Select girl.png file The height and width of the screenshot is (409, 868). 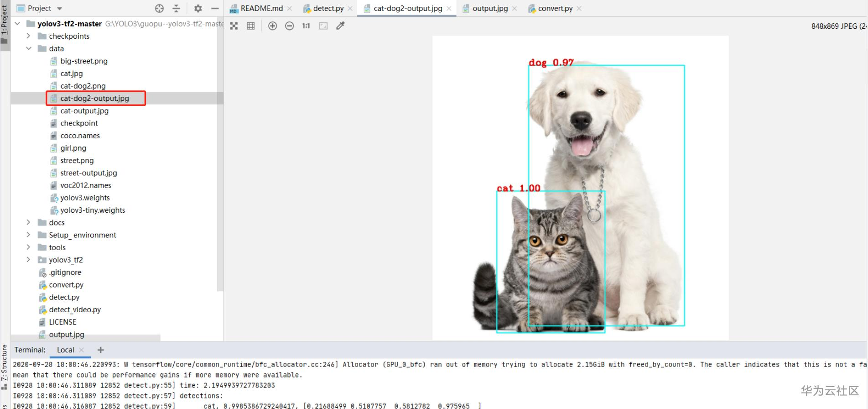coord(73,148)
